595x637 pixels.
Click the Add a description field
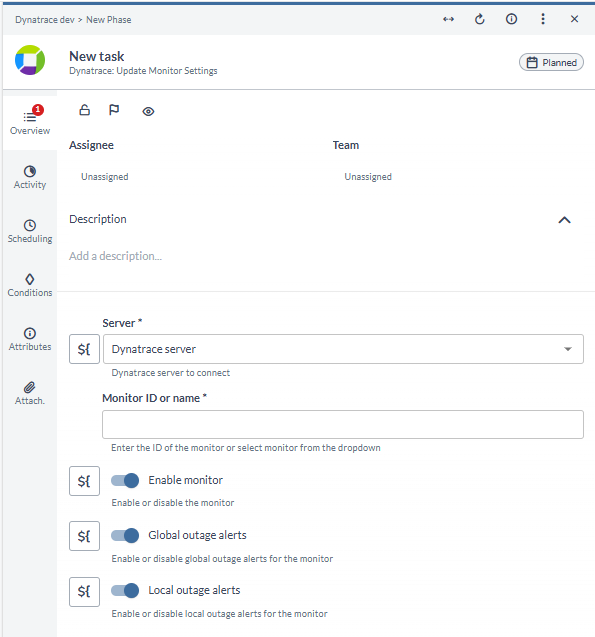[115, 256]
